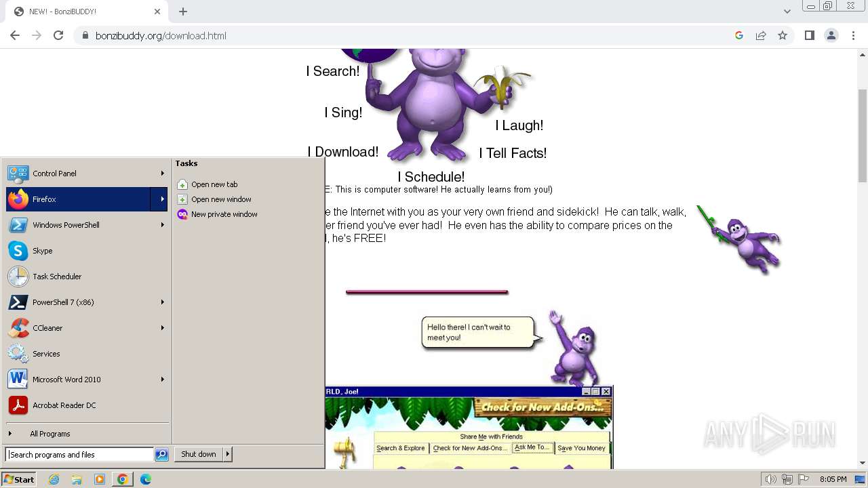Open Microsoft Edge taskbar icon

click(146, 479)
